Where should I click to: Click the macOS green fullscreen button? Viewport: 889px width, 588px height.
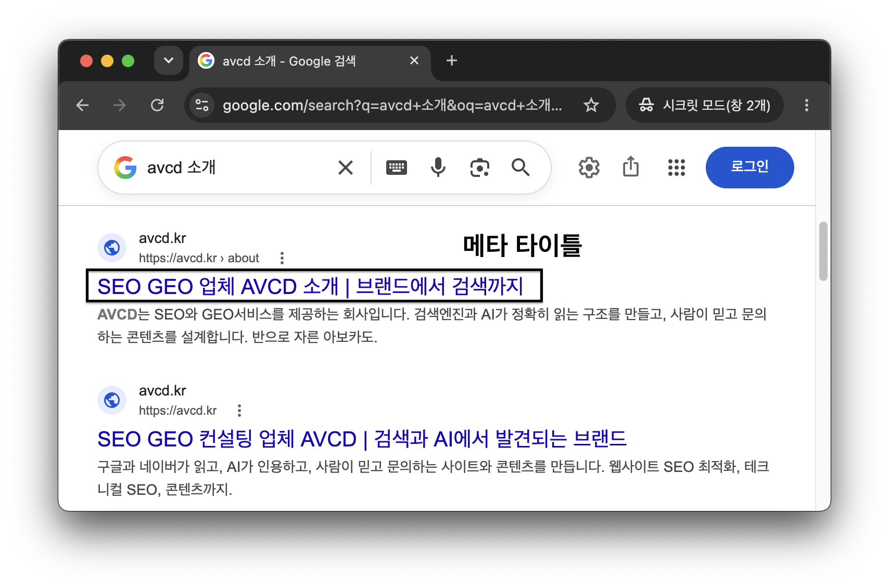click(x=128, y=61)
